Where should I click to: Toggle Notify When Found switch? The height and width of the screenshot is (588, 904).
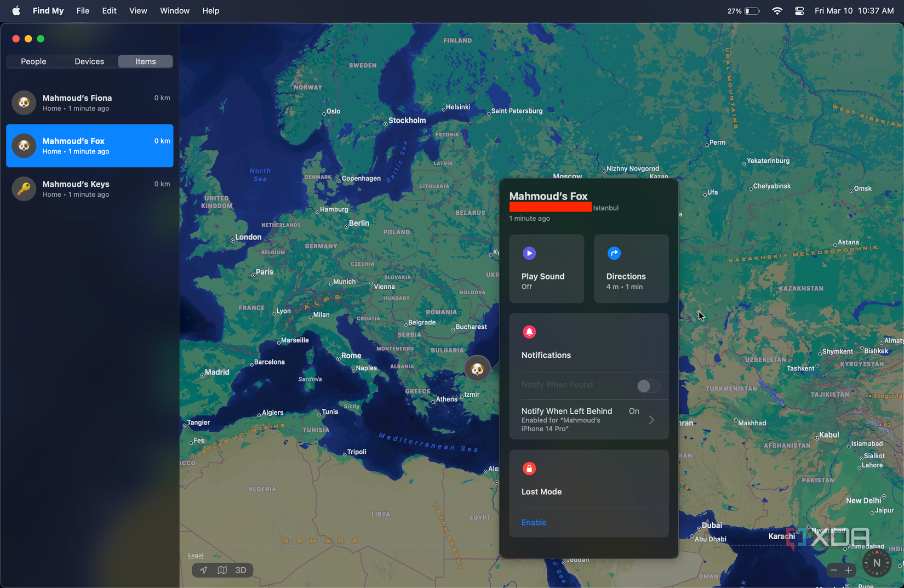click(648, 386)
